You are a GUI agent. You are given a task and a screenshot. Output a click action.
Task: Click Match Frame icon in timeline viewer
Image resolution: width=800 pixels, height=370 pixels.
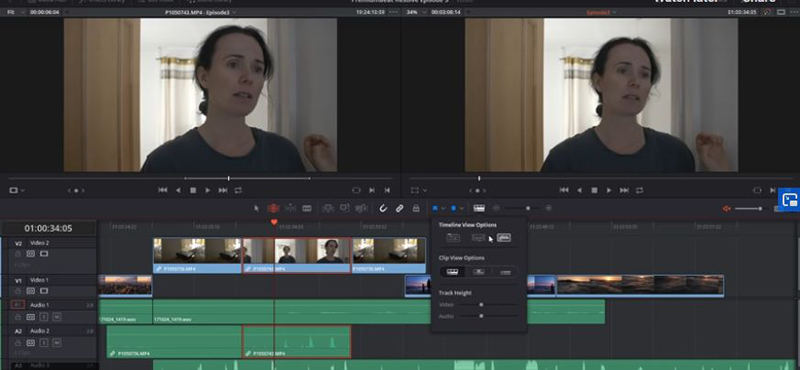tap(757, 190)
